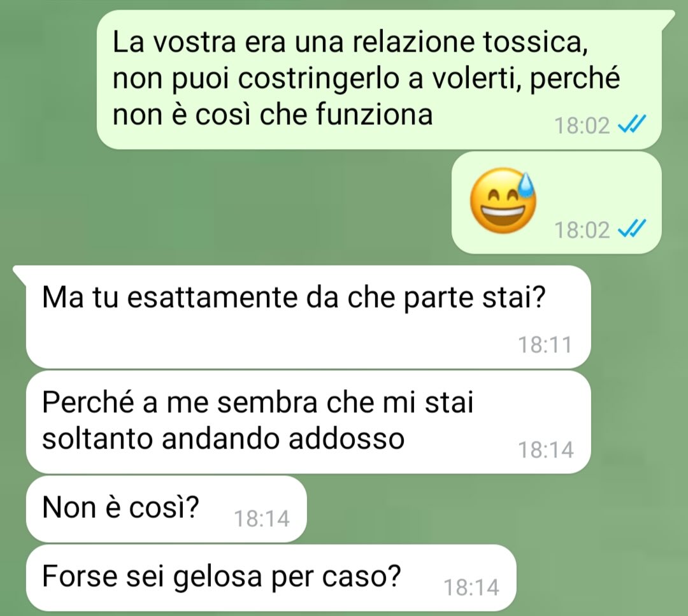Tap the blue read checkmarks on emoji message
The image size is (688, 616).
tap(632, 229)
